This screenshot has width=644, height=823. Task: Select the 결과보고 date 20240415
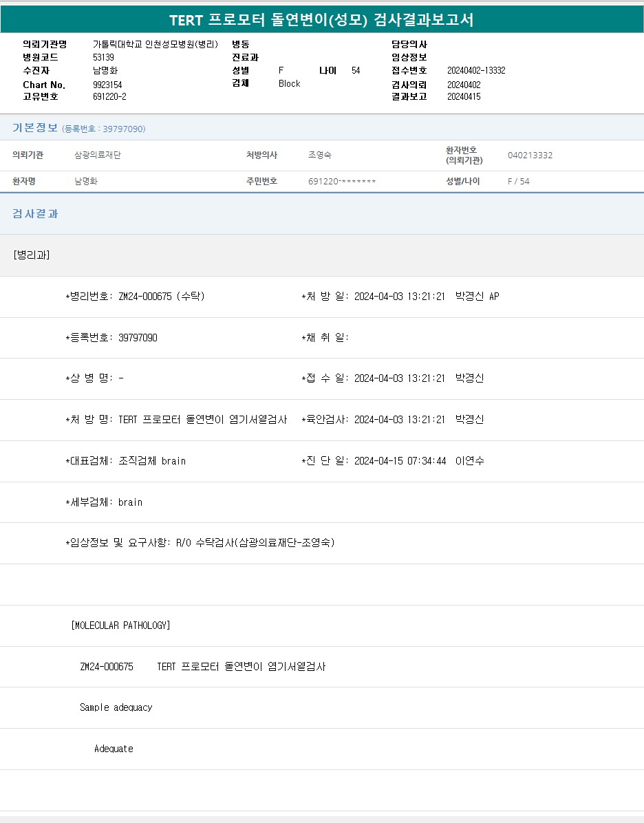point(464,97)
